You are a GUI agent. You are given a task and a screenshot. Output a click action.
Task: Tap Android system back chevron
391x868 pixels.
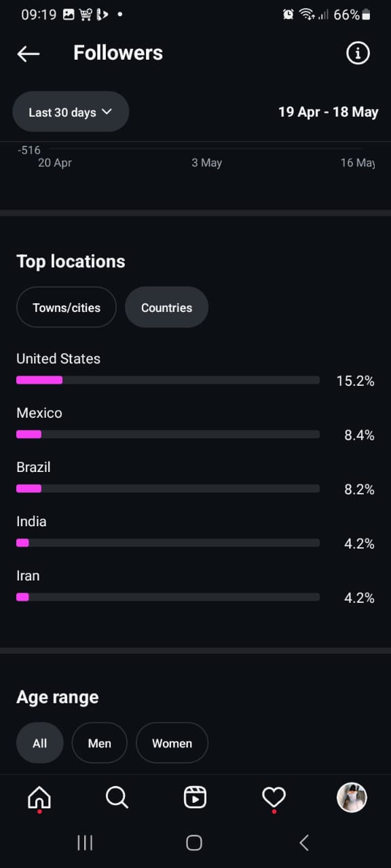pos(304,842)
